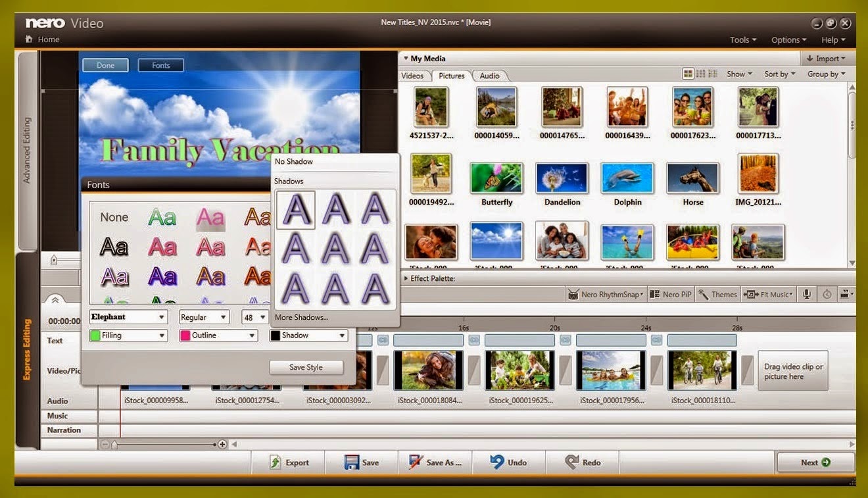
Task: Open the Show filter dropdown
Action: [x=740, y=74]
